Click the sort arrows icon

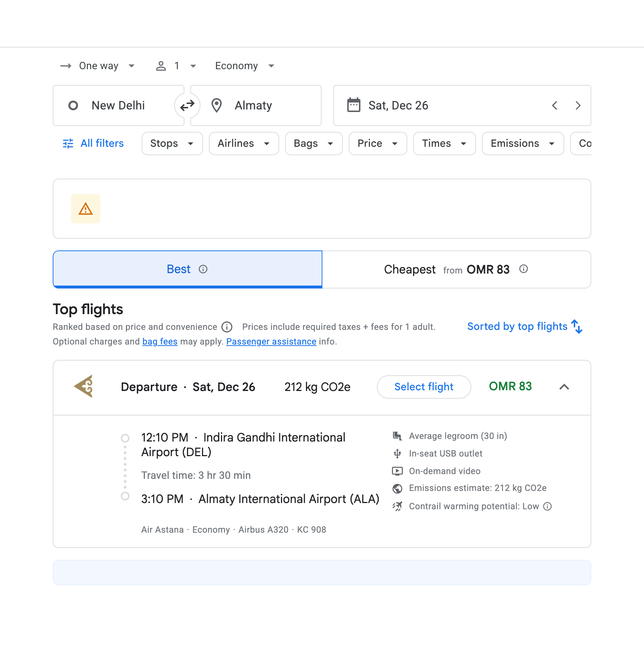click(577, 327)
